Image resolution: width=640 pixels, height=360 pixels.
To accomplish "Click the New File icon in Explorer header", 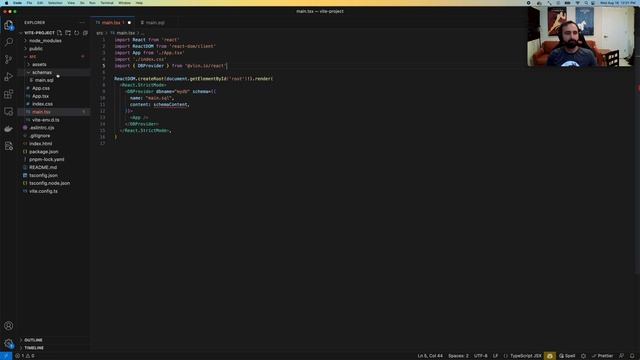I will pyautogui.click(x=60, y=33).
